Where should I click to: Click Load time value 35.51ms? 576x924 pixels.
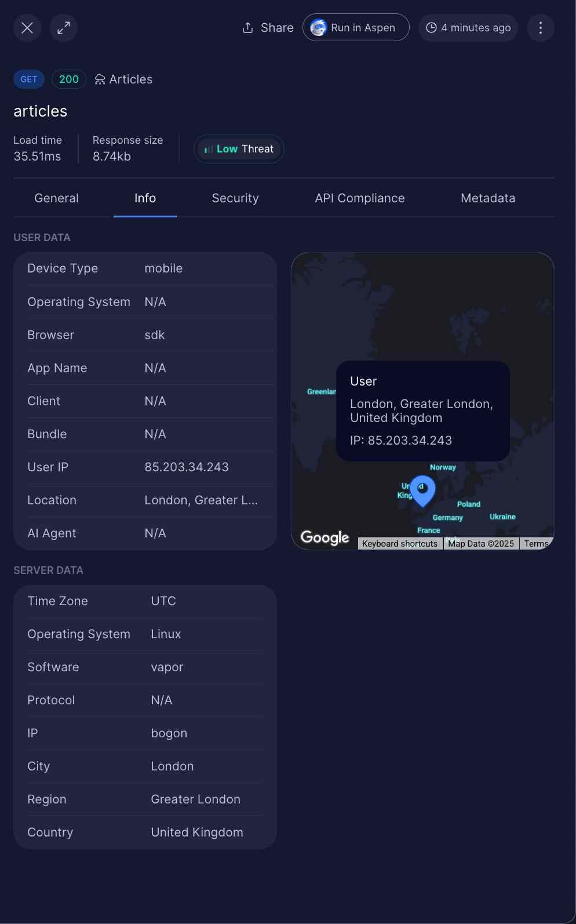point(37,157)
